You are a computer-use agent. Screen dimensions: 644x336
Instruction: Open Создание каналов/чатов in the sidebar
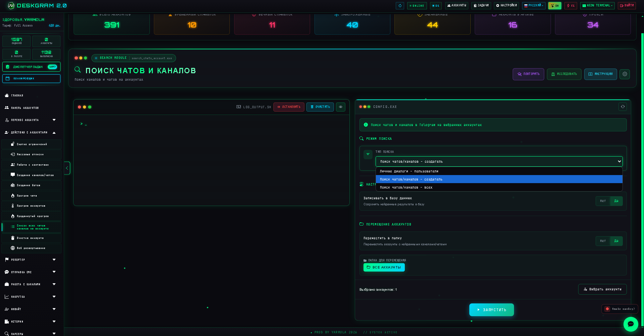point(32,175)
